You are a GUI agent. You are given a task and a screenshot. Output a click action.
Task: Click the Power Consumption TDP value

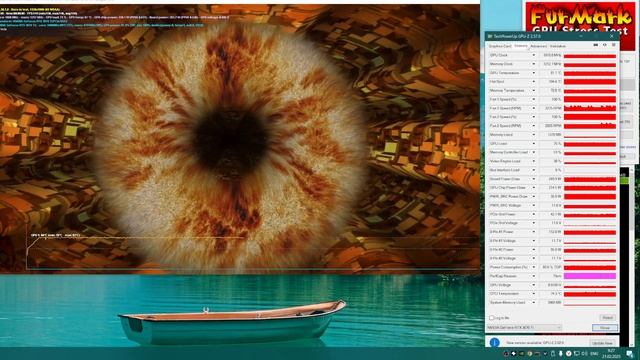coord(552,267)
